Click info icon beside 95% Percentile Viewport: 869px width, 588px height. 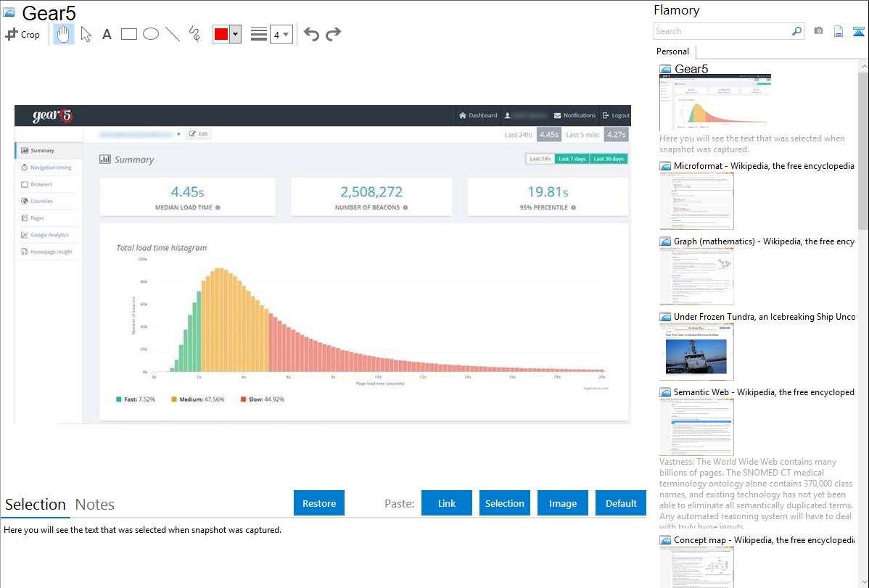click(573, 207)
